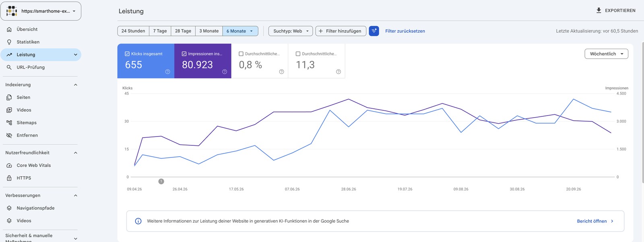Select the 24 Stunden range tab
This screenshot has width=644, height=242.
(x=133, y=31)
